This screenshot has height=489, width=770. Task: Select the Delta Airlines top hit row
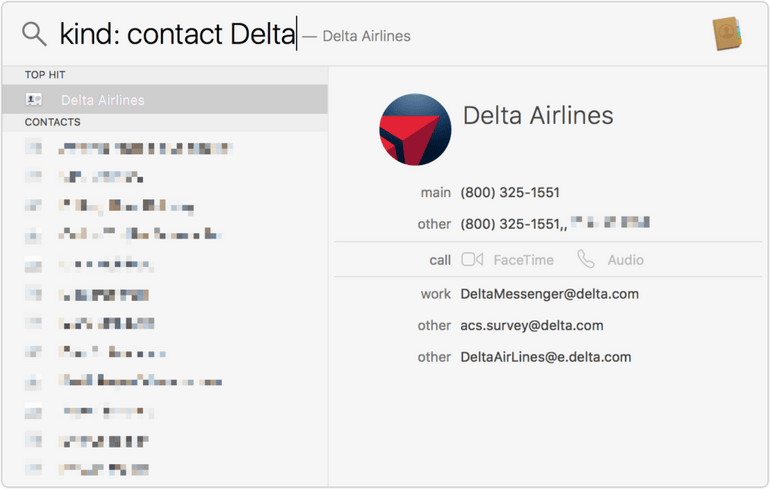coord(165,100)
